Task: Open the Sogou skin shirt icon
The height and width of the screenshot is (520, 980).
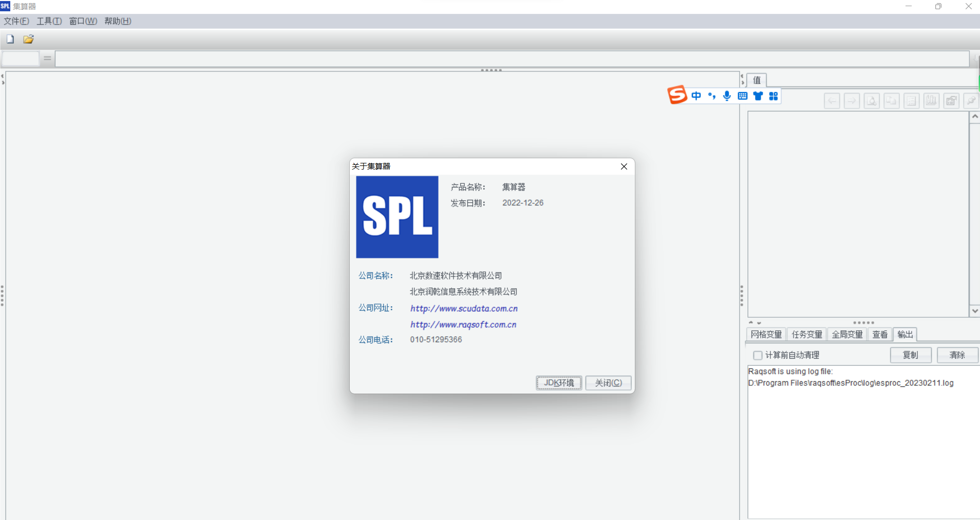Action: click(x=758, y=96)
